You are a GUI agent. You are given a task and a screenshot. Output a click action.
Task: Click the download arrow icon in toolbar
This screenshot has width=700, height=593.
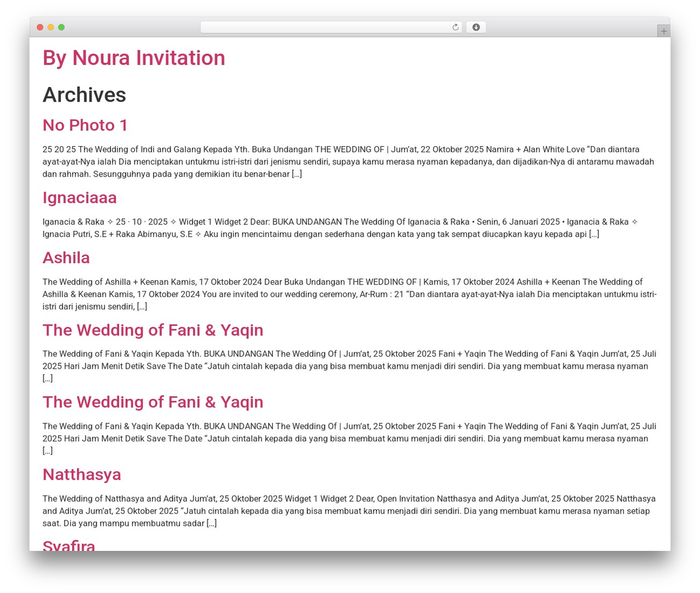tap(476, 27)
